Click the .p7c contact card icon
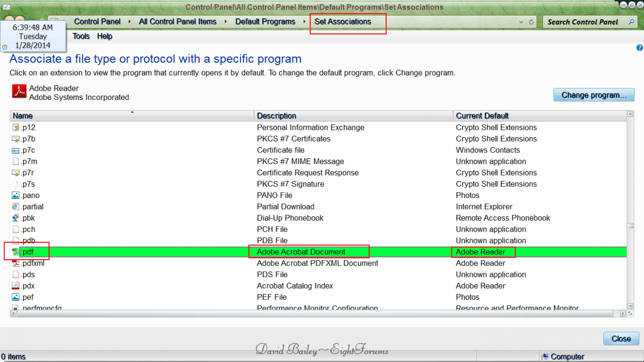 point(15,150)
